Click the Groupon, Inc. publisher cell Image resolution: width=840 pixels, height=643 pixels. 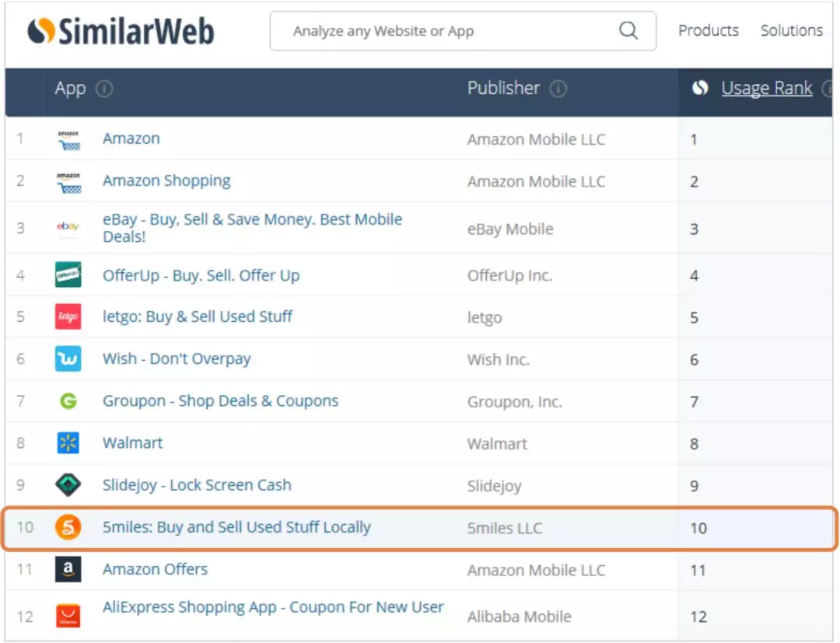(515, 401)
